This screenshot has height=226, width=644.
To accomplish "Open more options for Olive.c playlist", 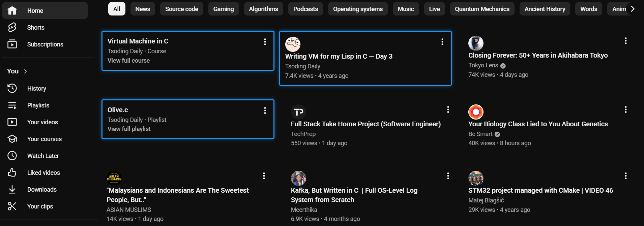I will coord(265,110).
